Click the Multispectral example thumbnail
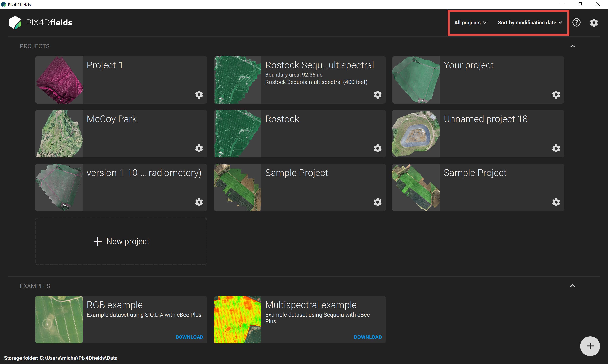The height and width of the screenshot is (364, 608). click(237, 320)
